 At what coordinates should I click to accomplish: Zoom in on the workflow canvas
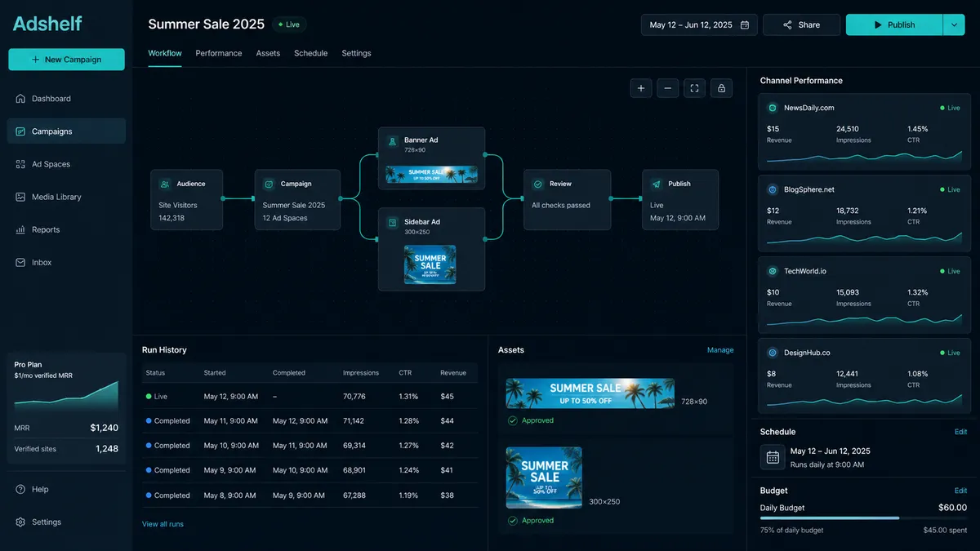[x=641, y=88]
